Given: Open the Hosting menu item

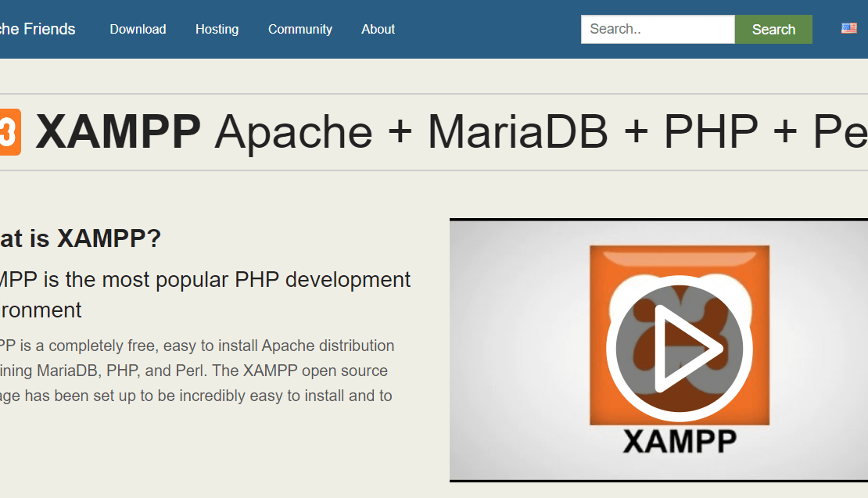Looking at the screenshot, I should (x=217, y=30).
